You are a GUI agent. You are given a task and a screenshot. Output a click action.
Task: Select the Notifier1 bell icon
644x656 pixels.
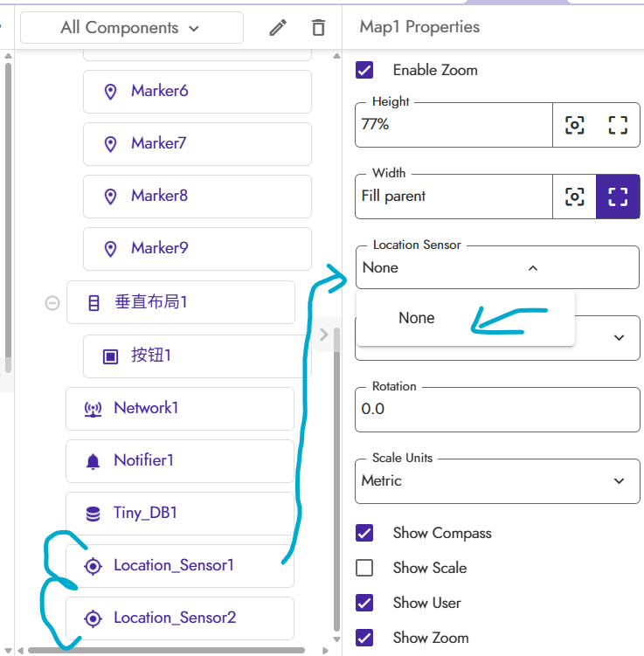(x=93, y=461)
